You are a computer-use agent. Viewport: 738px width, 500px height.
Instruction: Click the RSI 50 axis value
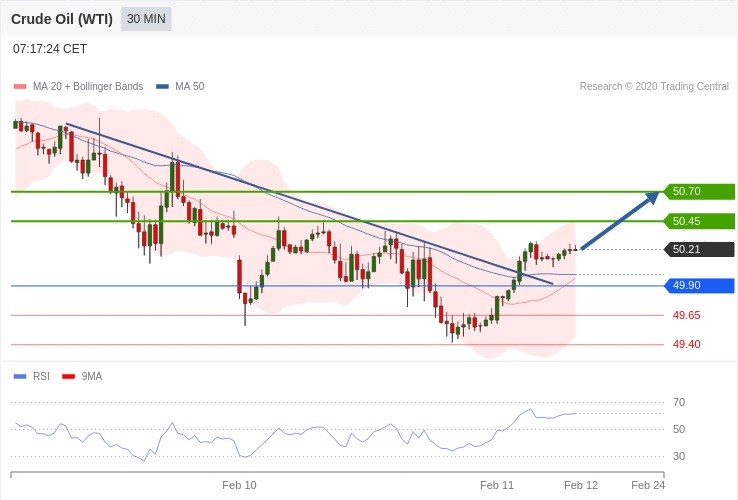pos(679,429)
